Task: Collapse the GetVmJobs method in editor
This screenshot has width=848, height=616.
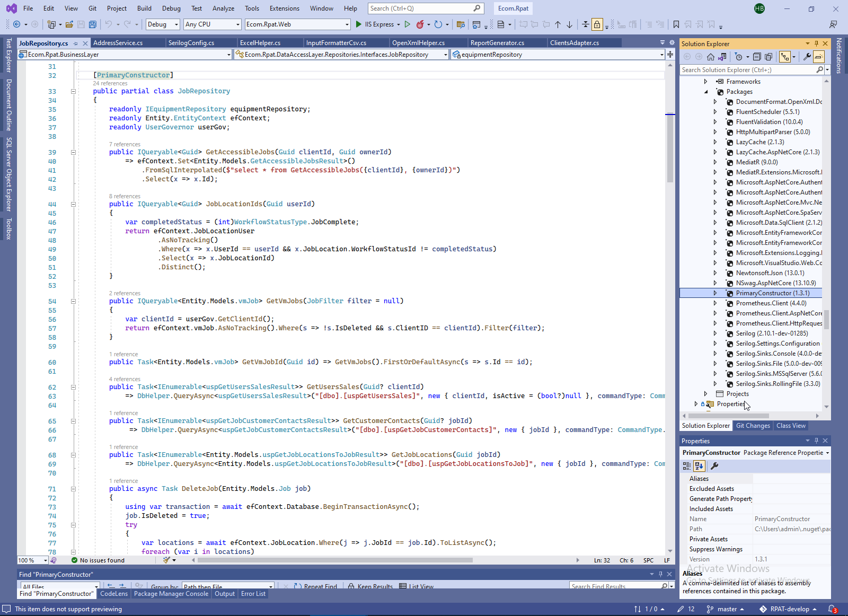Action: (x=74, y=301)
